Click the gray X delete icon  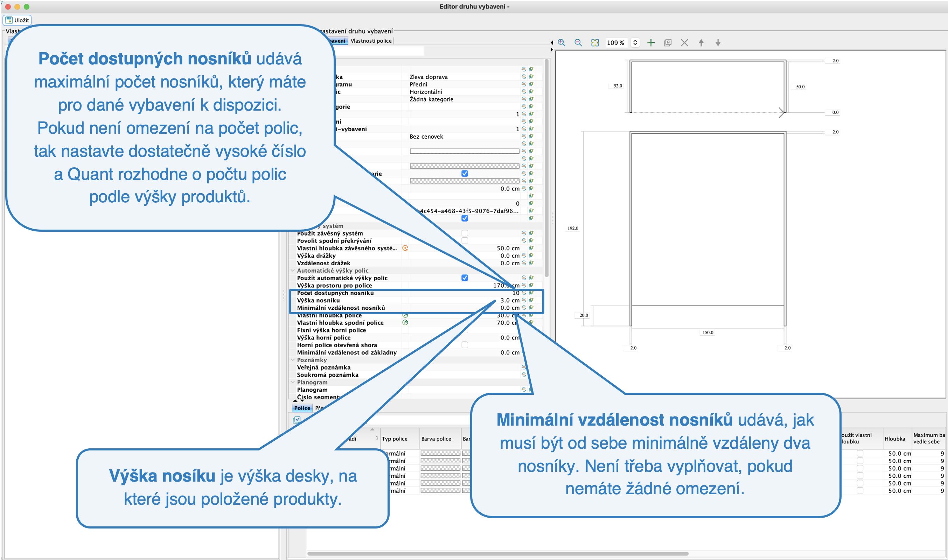[x=684, y=43]
